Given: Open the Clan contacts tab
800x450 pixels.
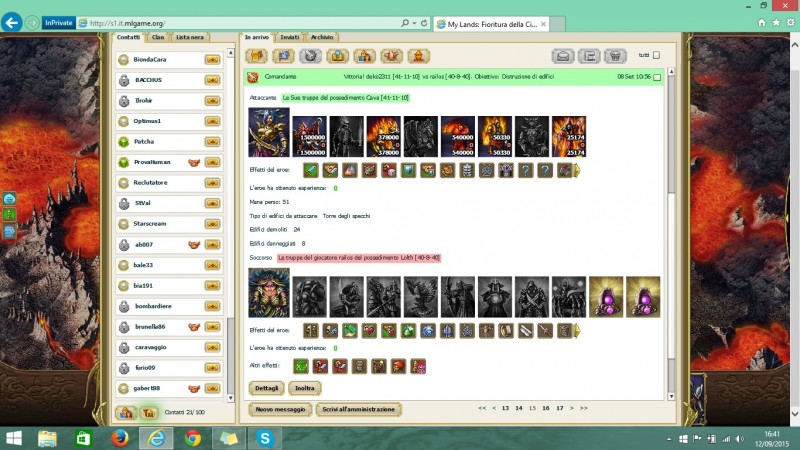Looking at the screenshot, I should [158, 37].
